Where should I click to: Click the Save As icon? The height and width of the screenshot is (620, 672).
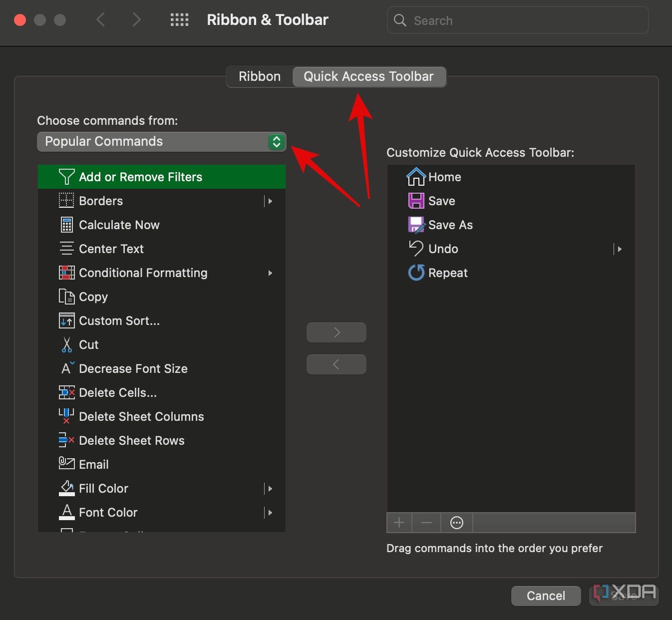(x=416, y=225)
